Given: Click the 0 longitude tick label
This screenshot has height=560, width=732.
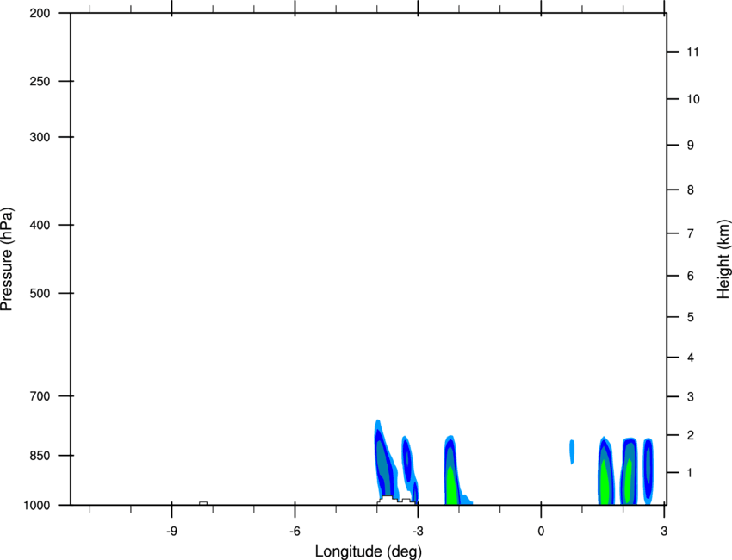Looking at the screenshot, I should (x=541, y=532).
